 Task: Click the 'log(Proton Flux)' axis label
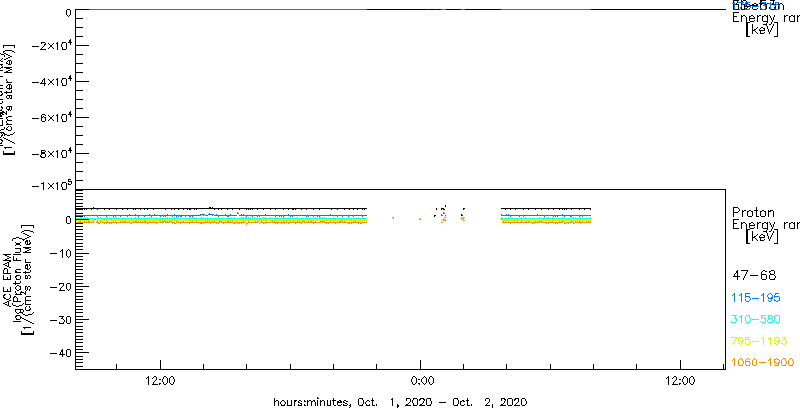17,279
